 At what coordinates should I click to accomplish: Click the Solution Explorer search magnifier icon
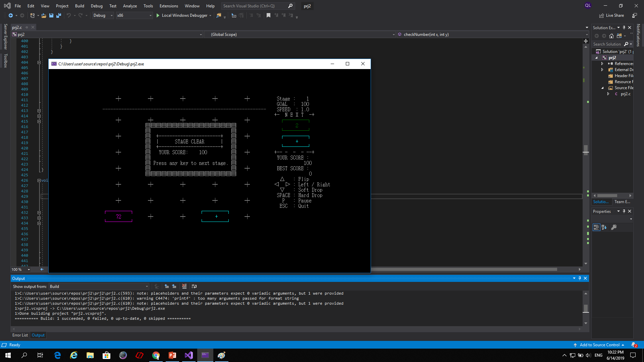[x=626, y=44]
